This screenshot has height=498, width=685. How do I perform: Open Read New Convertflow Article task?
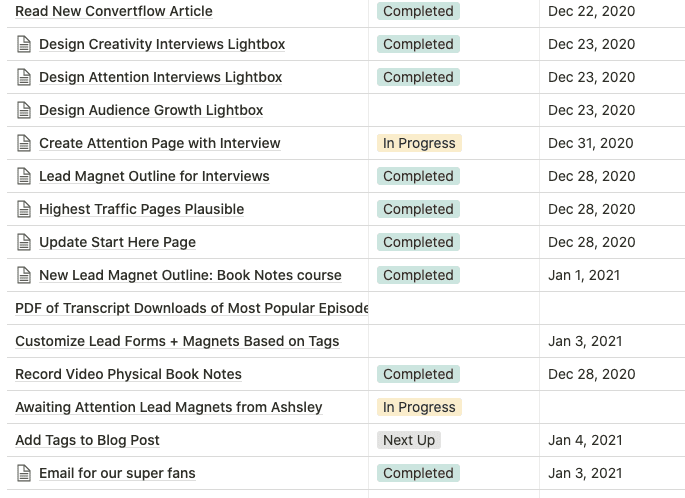(114, 11)
